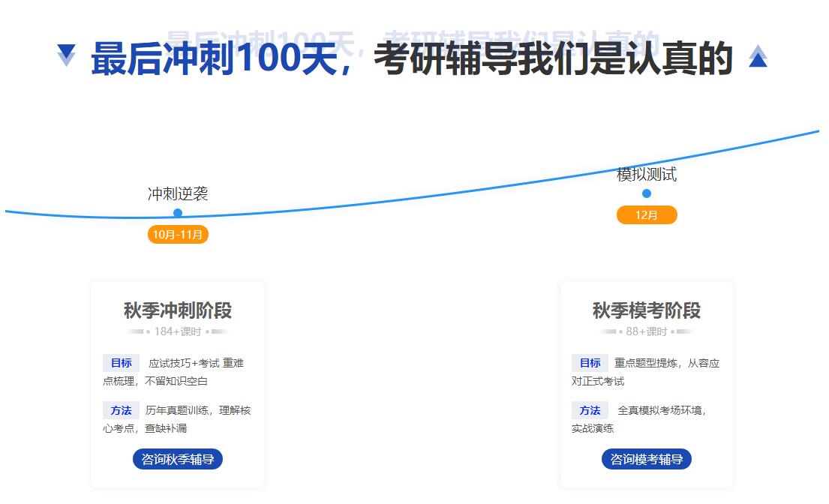Image resolution: width=829 pixels, height=504 pixels.
Task: Expand the 模拟测试 timeline node
Action: pos(646,175)
